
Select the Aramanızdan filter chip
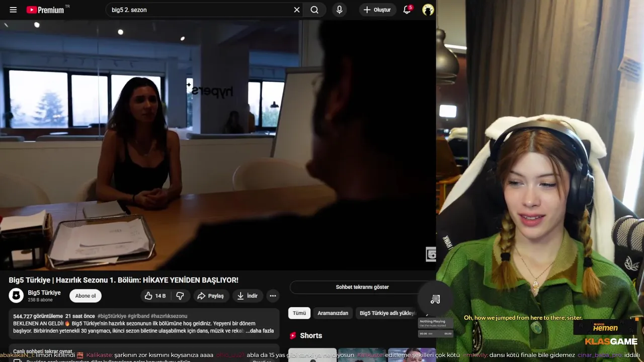point(333,313)
